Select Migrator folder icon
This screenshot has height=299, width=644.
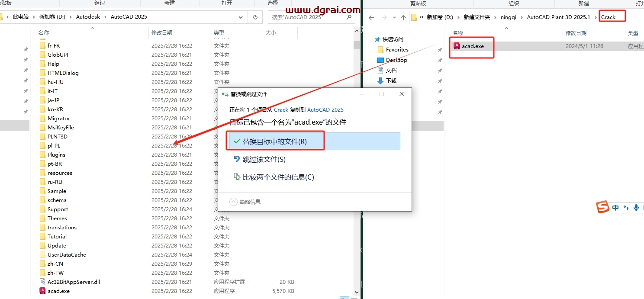[42, 118]
